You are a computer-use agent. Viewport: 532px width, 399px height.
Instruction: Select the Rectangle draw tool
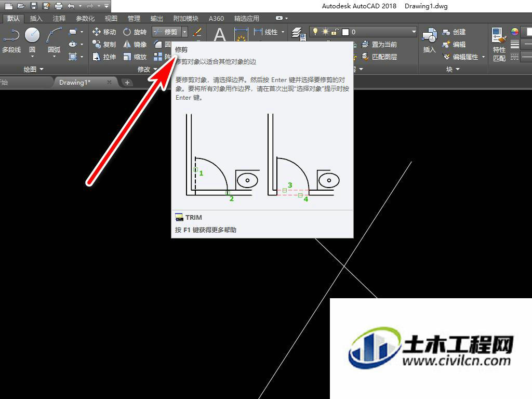pyautogui.click(x=72, y=32)
